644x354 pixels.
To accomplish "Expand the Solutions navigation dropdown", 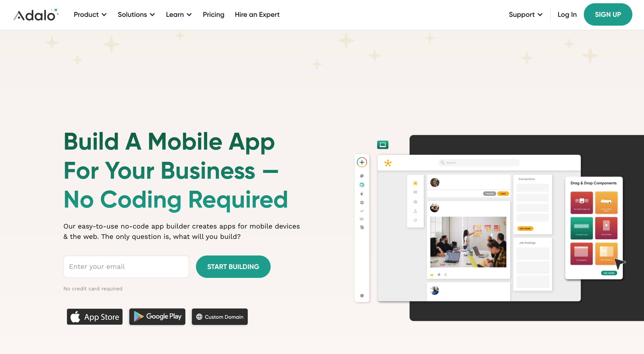I will (137, 14).
